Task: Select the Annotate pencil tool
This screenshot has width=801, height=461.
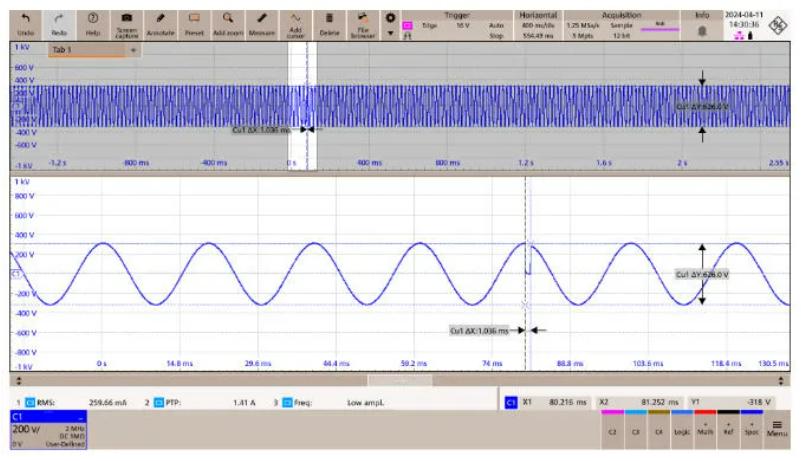Action: (x=160, y=25)
